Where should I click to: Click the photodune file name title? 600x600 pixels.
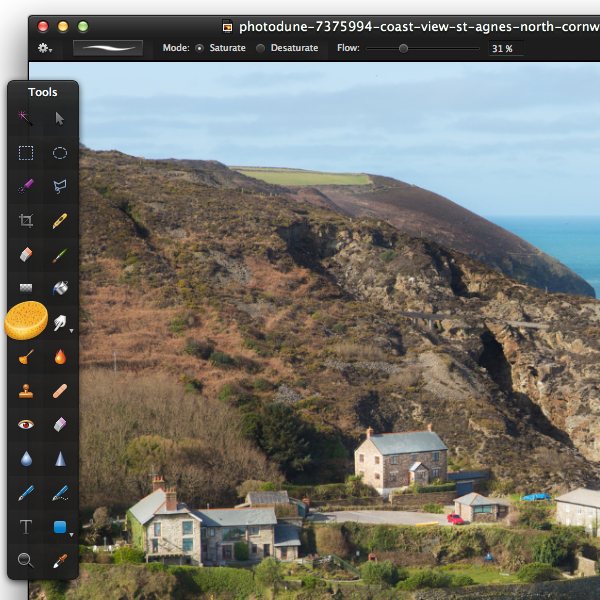(419, 27)
